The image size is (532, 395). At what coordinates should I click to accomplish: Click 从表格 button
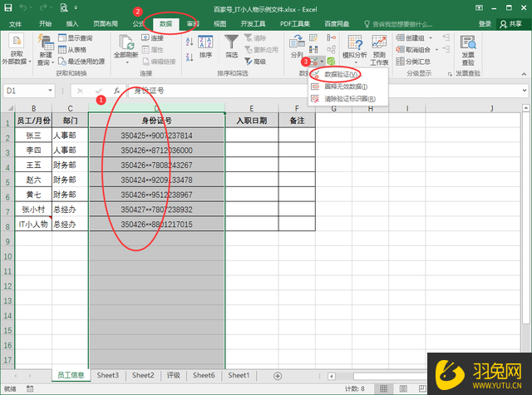tap(72, 50)
